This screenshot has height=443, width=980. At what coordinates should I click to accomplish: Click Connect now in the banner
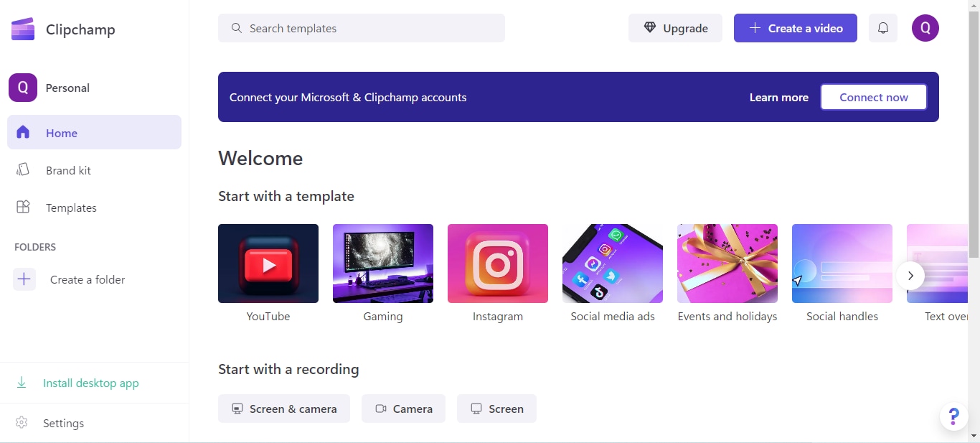(x=873, y=97)
